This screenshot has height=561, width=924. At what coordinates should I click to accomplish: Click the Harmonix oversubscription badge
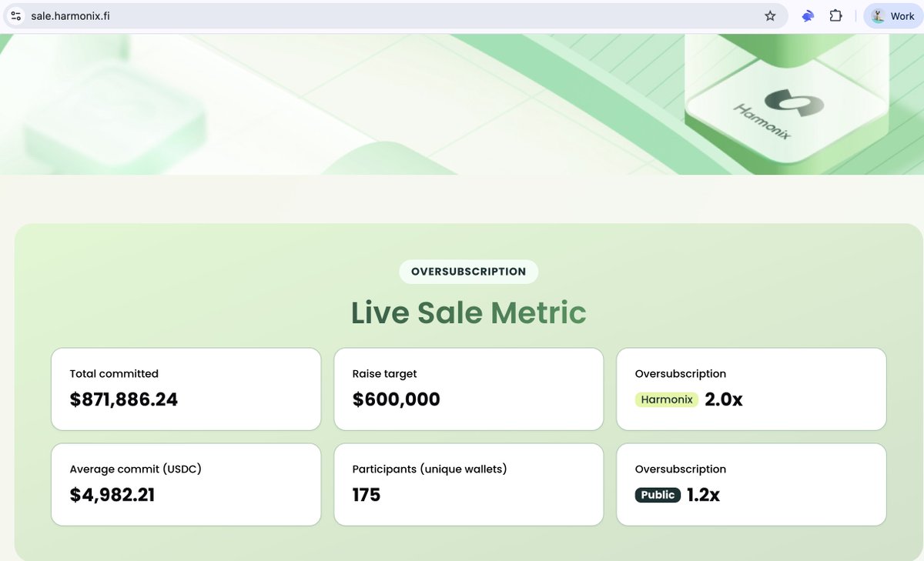pos(667,399)
